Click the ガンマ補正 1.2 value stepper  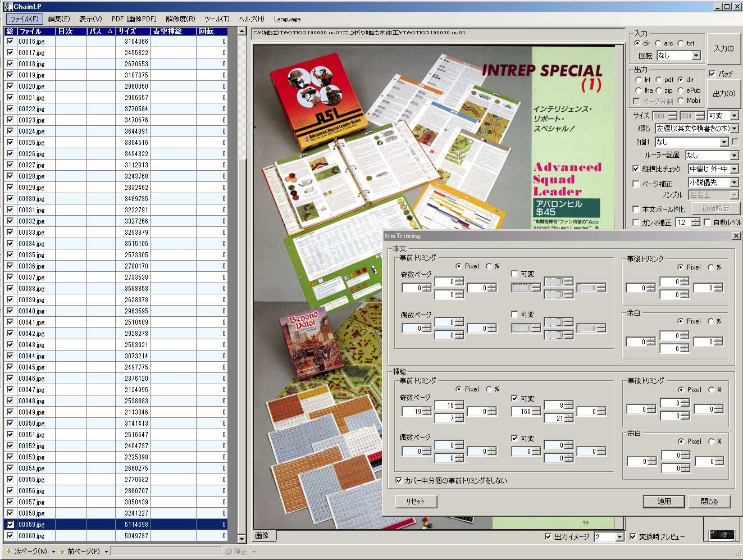tap(695, 222)
